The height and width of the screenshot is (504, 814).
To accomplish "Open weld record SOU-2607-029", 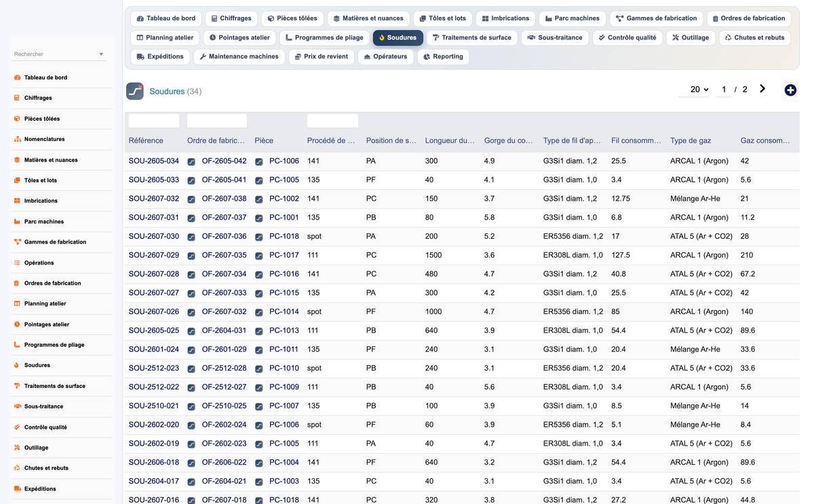I will pyautogui.click(x=154, y=256).
